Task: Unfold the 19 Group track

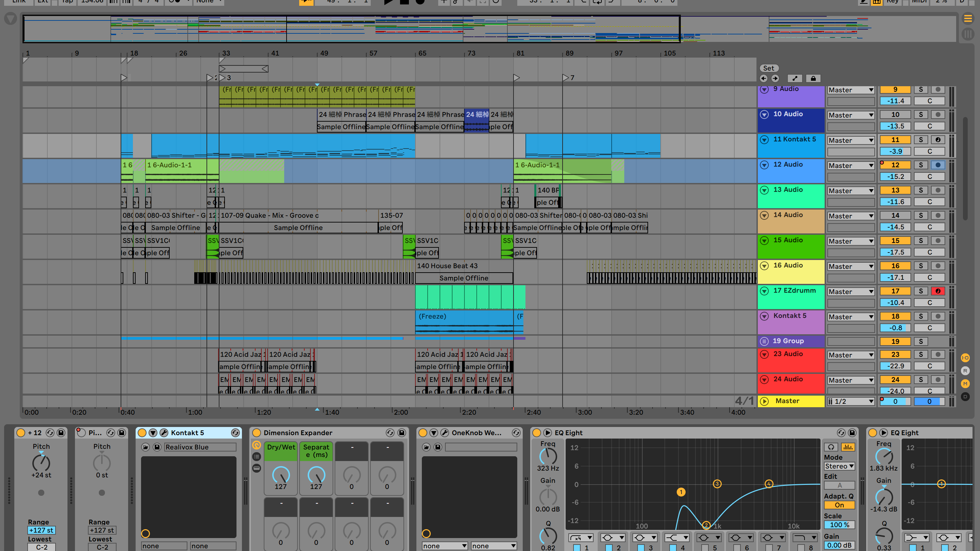Action: click(x=764, y=341)
